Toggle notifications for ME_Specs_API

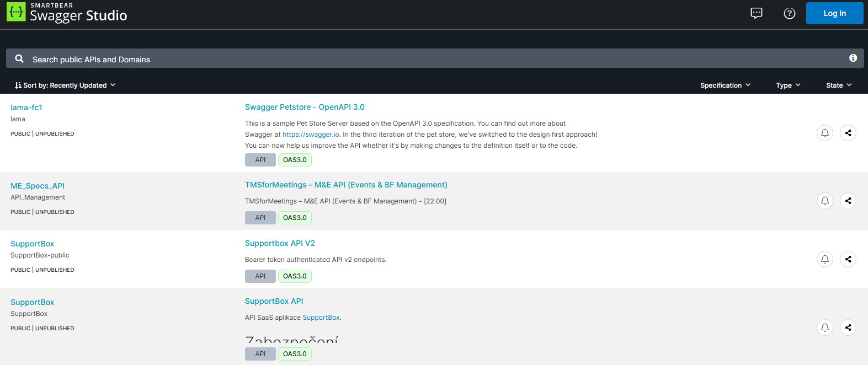tap(825, 201)
